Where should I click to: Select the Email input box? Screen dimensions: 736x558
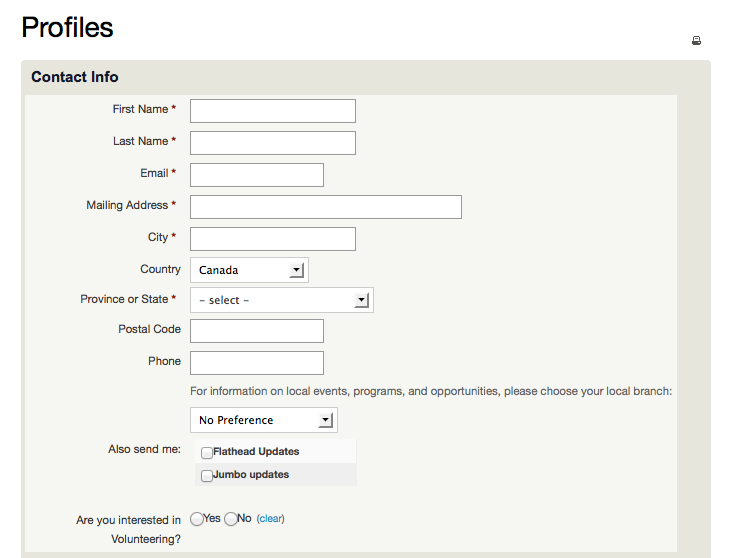(x=257, y=175)
